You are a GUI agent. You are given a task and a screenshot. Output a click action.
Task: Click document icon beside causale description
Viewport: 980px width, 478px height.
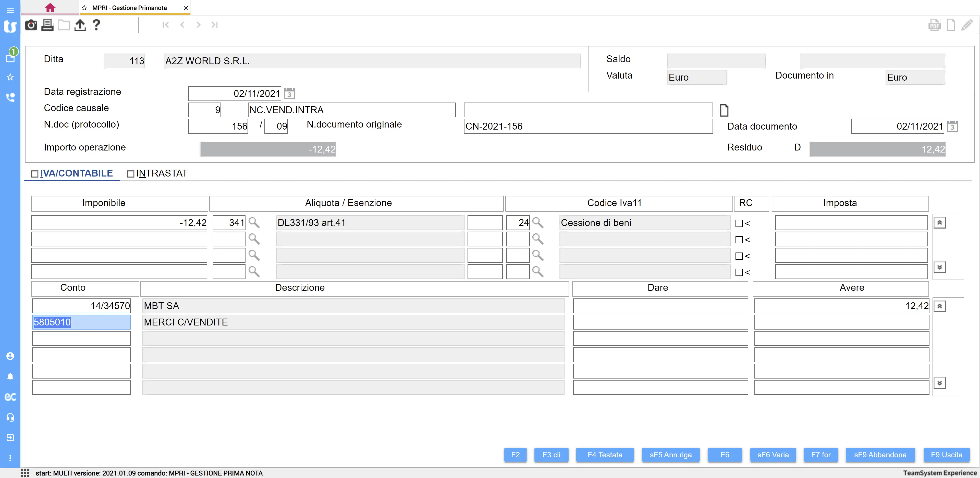[724, 110]
